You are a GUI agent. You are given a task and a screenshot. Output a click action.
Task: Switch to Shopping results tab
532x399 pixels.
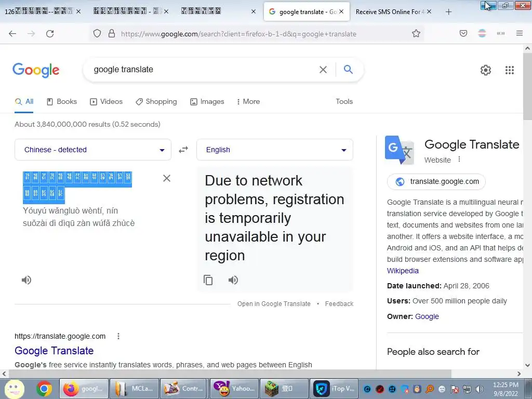pos(156,101)
